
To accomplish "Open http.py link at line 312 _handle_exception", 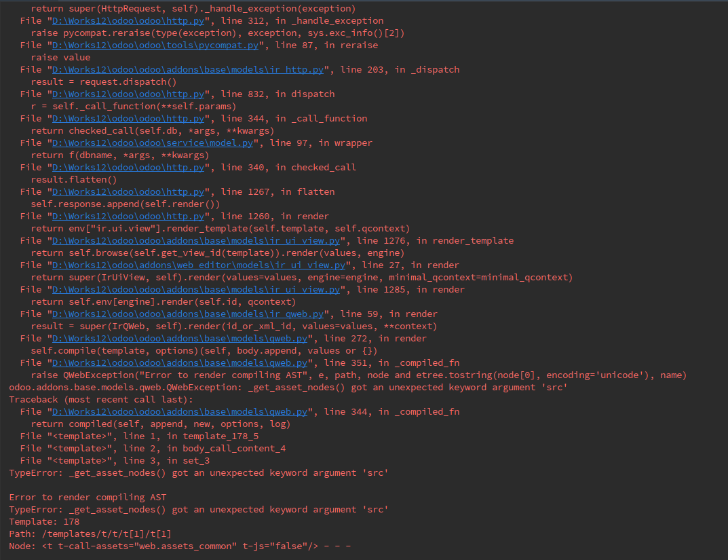I will coord(128,21).
